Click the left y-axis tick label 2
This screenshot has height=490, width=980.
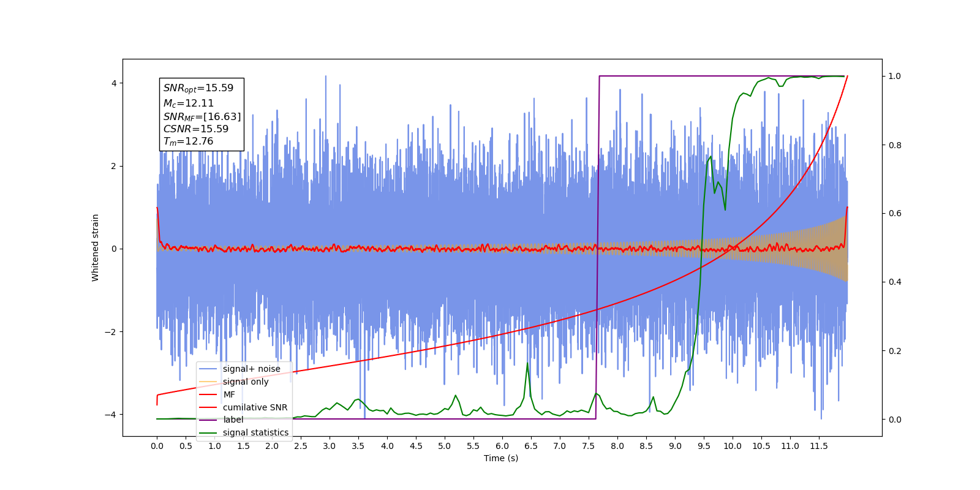(x=113, y=166)
